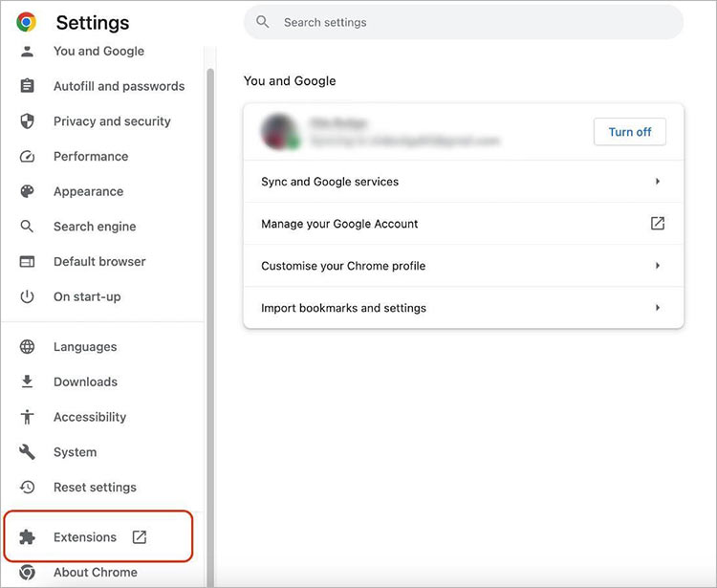717x588 pixels.
Task: Click the power icon for On start-up
Action: [27, 296]
